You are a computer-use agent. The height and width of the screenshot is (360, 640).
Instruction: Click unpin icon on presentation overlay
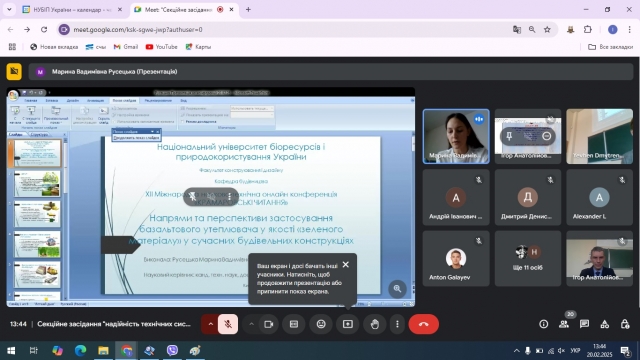pyautogui.click(x=192, y=197)
